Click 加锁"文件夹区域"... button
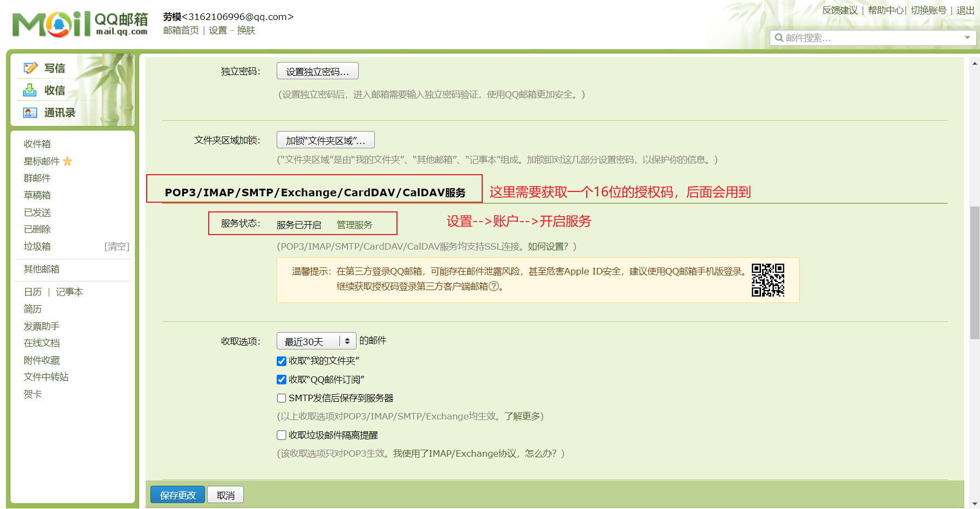This screenshot has height=509, width=980. (326, 140)
